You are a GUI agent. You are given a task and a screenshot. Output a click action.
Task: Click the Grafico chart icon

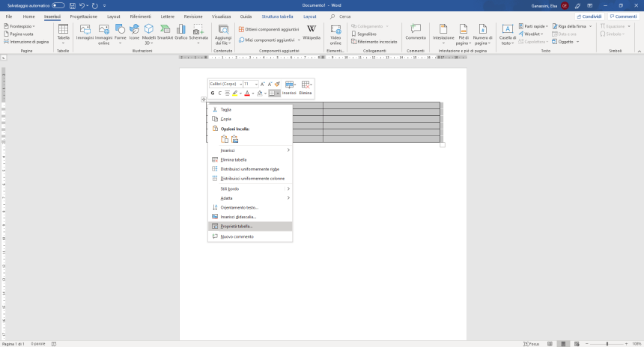[181, 32]
